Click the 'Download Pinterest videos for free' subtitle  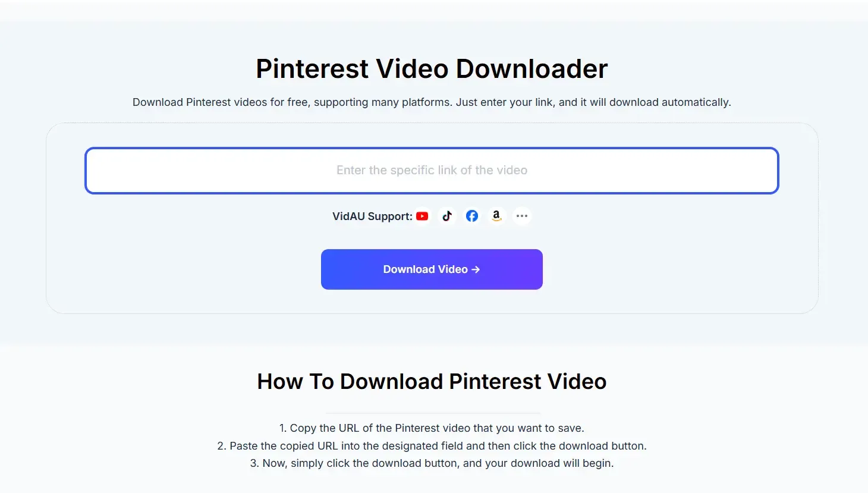point(432,102)
